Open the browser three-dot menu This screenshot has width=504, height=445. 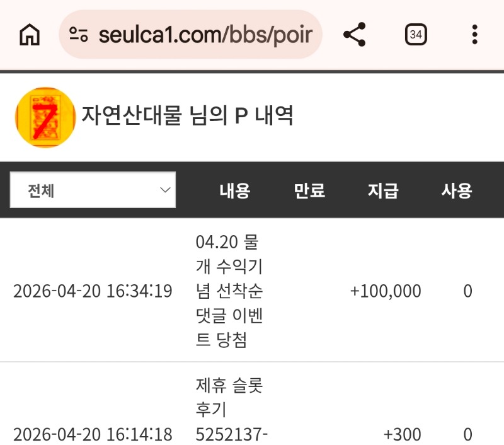click(475, 35)
